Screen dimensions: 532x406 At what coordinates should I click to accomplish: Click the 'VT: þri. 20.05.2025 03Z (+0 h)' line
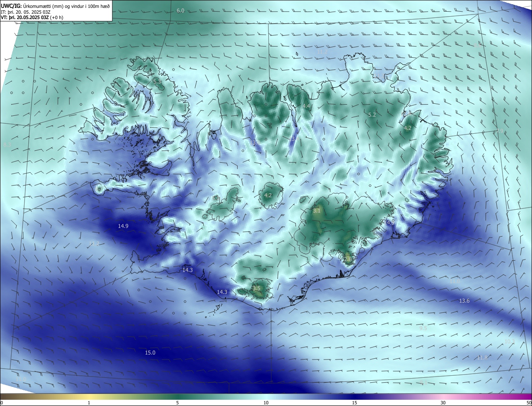tap(32, 17)
